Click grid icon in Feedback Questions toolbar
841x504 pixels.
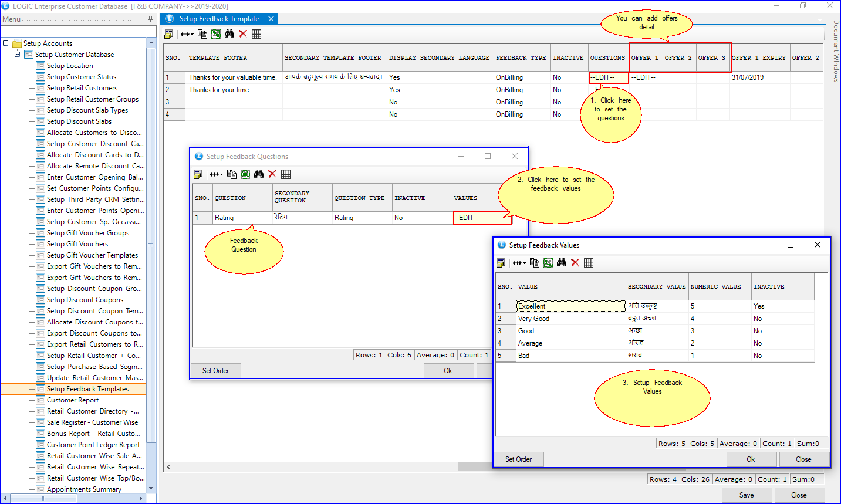pyautogui.click(x=286, y=174)
